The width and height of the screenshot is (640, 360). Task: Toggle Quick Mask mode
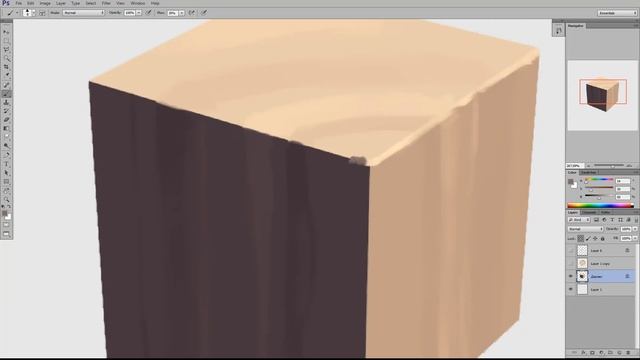click(6, 225)
